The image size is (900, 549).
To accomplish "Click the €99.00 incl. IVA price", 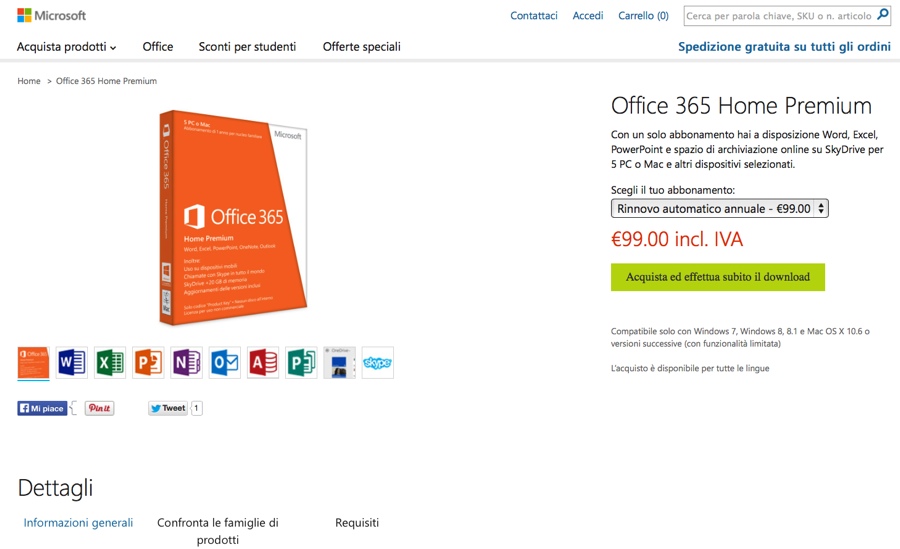I will coord(677,239).
